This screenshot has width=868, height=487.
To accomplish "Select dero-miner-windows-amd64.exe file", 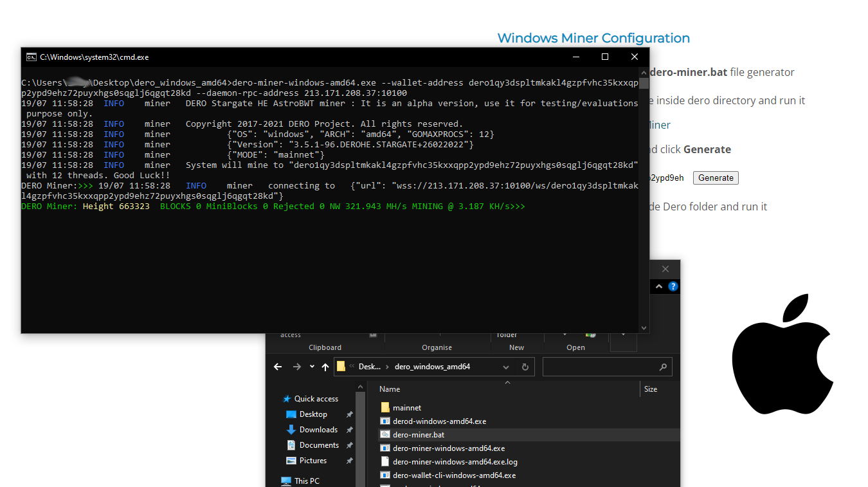I will [449, 448].
